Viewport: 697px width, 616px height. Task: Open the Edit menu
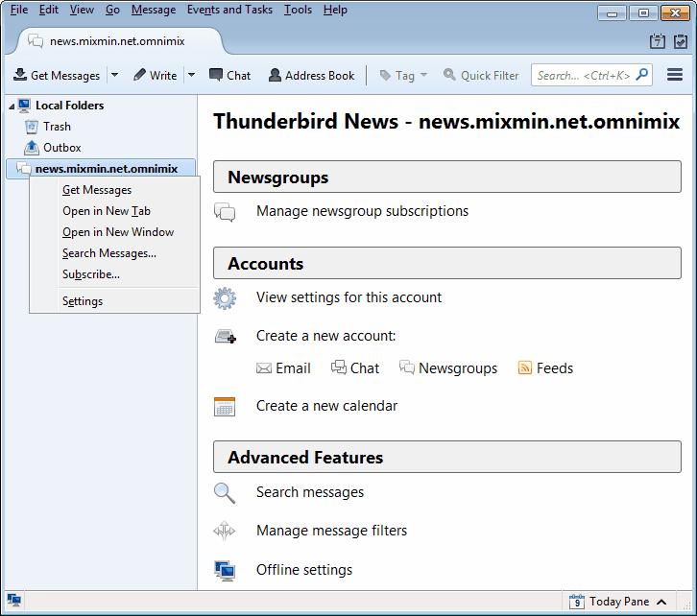(x=48, y=10)
